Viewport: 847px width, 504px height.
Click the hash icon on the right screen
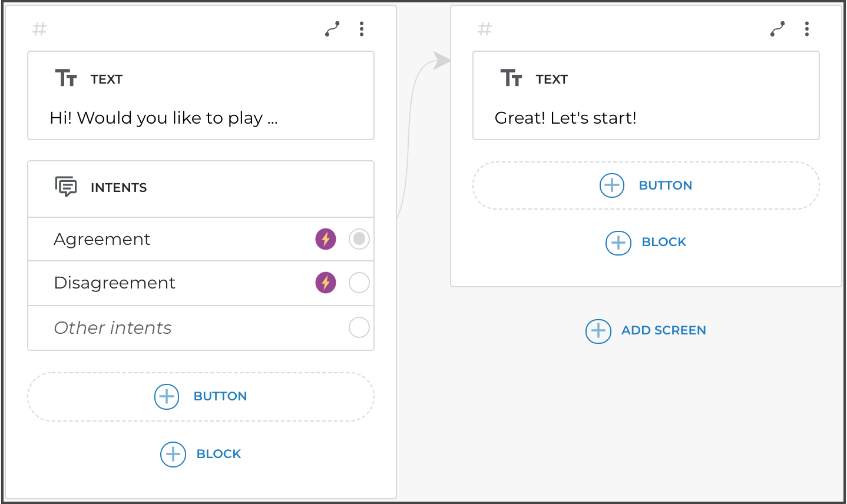pos(485,29)
